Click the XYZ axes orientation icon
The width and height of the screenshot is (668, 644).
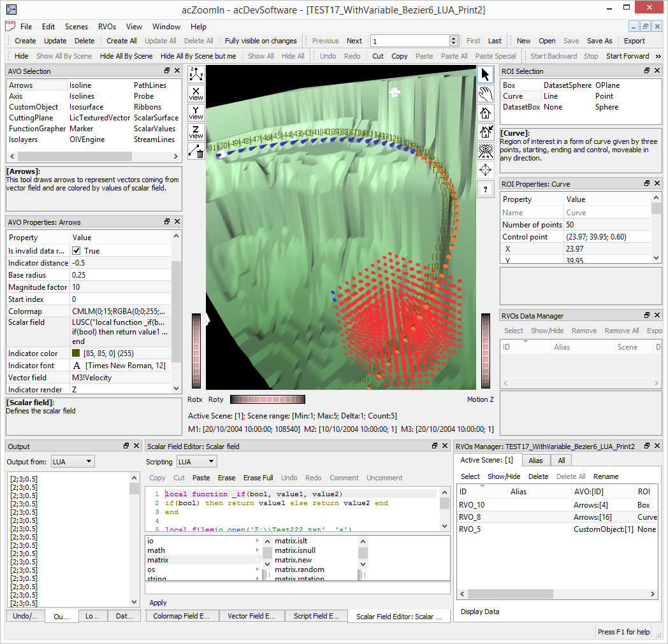(196, 74)
